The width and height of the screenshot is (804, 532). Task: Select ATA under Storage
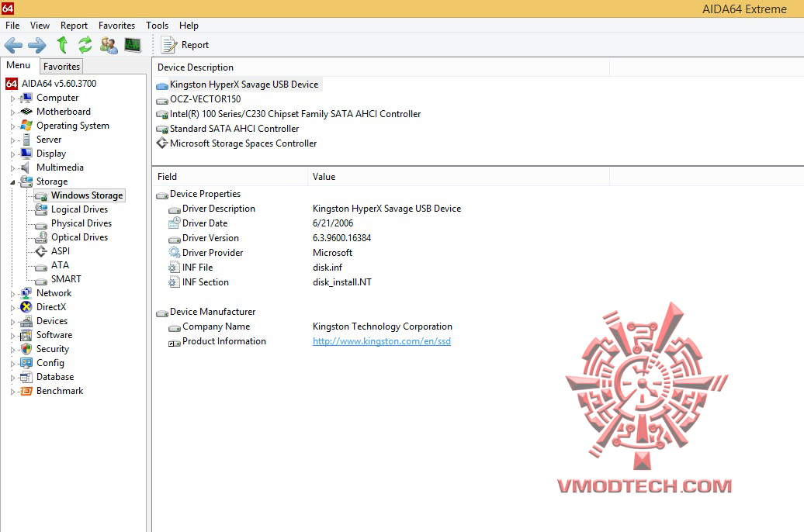(x=60, y=265)
